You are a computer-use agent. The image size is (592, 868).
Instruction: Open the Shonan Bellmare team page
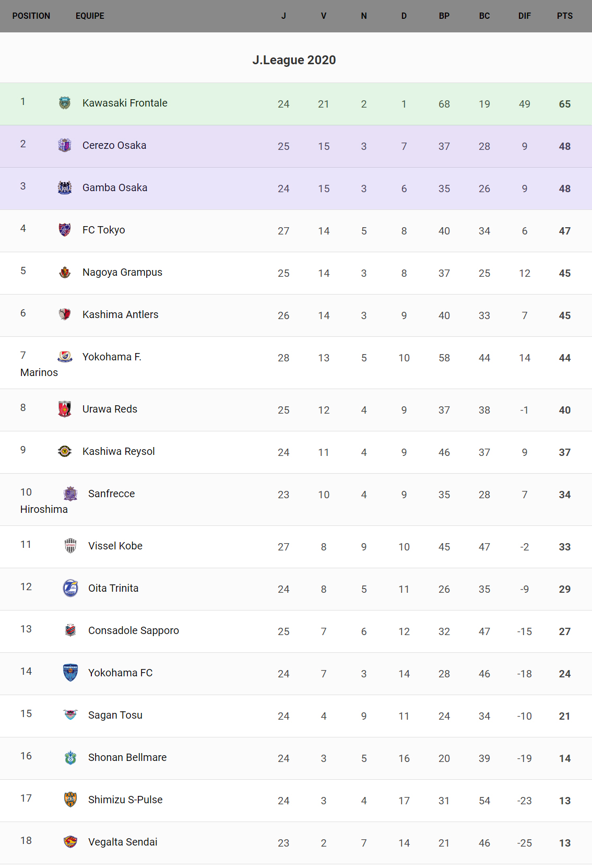pos(127,757)
